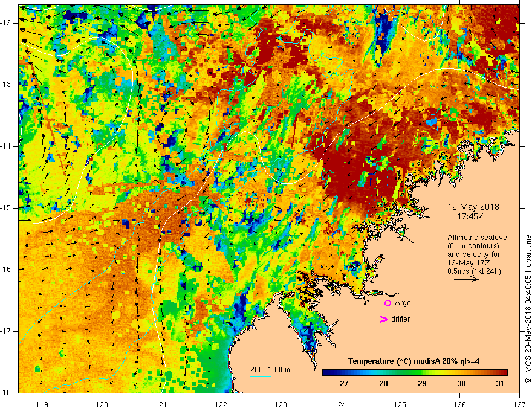The image size is (532, 411).
Task: Click the cyan depth contour legend line
Action: coord(261,376)
